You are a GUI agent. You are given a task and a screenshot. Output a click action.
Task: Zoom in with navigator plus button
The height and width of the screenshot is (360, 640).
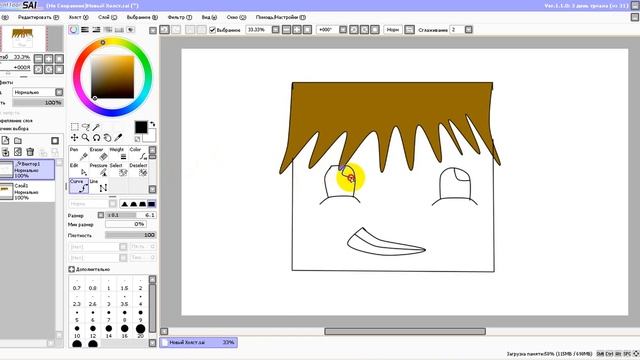[x=49, y=59]
